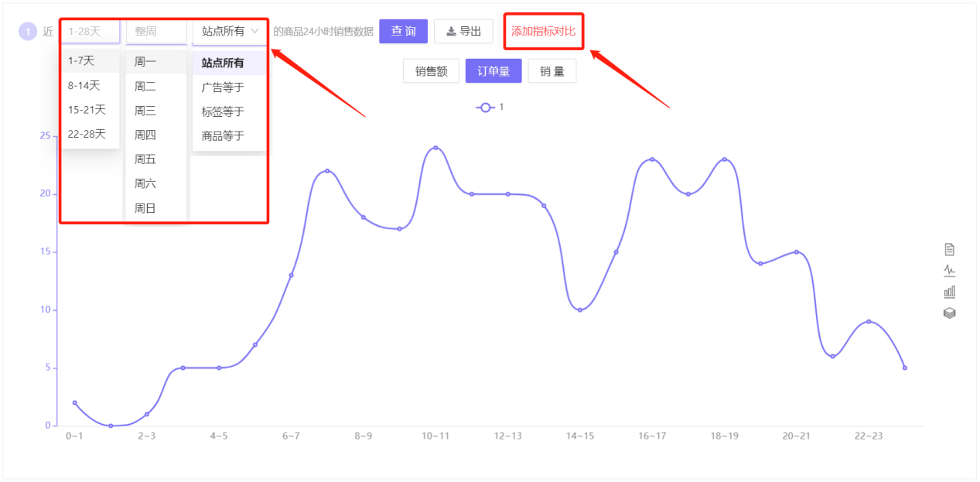The height and width of the screenshot is (482, 980).
Task: Select 周三 from the weekday list
Action: (x=147, y=109)
